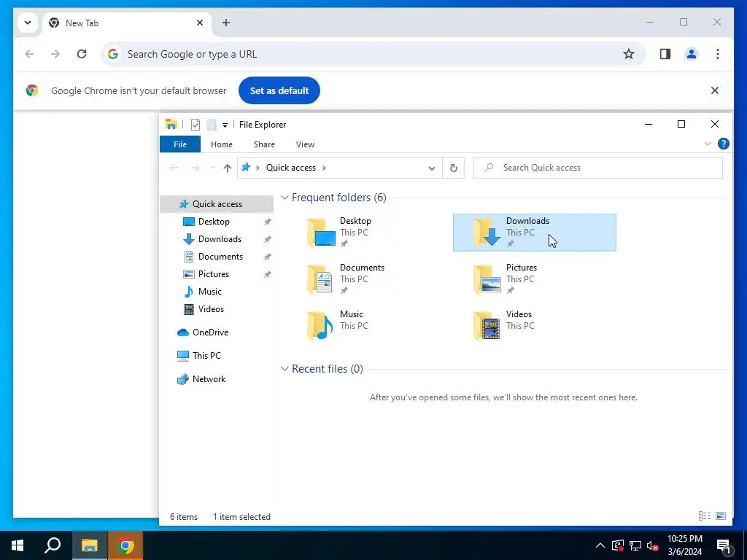The width and height of the screenshot is (747, 560).
Task: Select Documents folder icon in Frequent folders
Action: 320,279
